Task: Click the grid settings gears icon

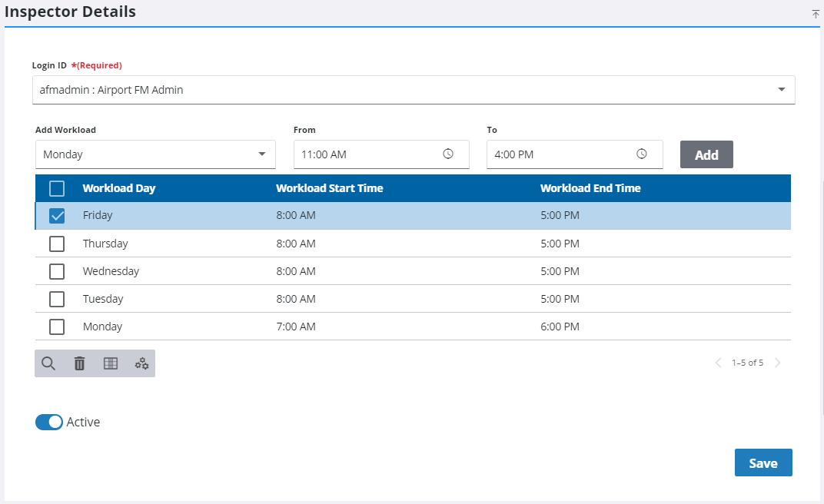Action: (141, 363)
